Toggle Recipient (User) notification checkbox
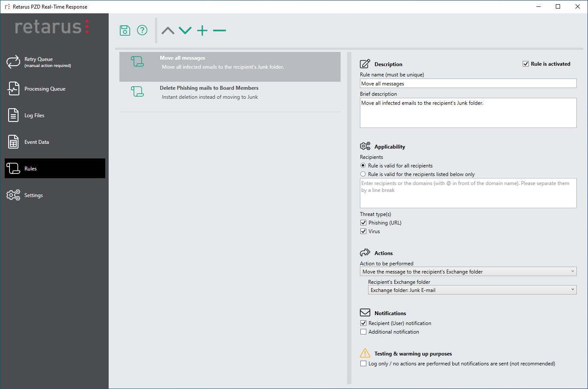Screen dimensions: 588x389 click(x=363, y=323)
